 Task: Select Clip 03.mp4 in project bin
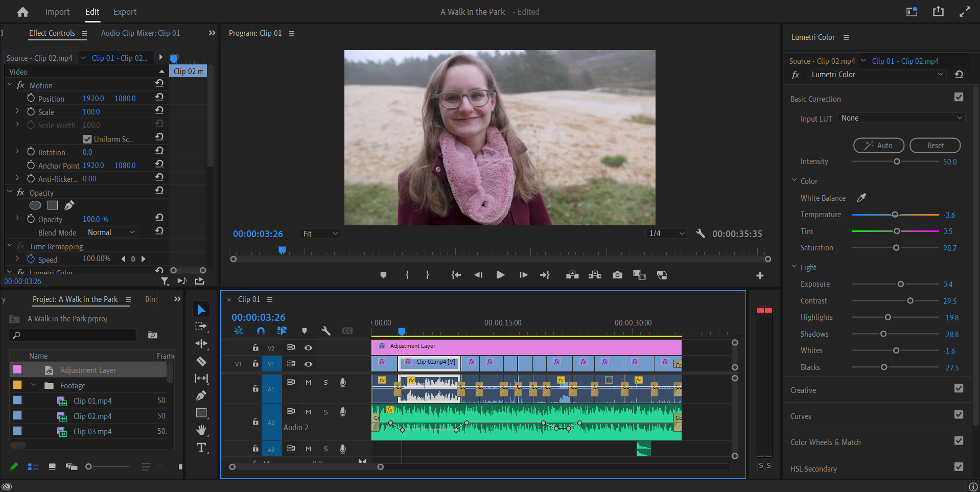(x=92, y=431)
